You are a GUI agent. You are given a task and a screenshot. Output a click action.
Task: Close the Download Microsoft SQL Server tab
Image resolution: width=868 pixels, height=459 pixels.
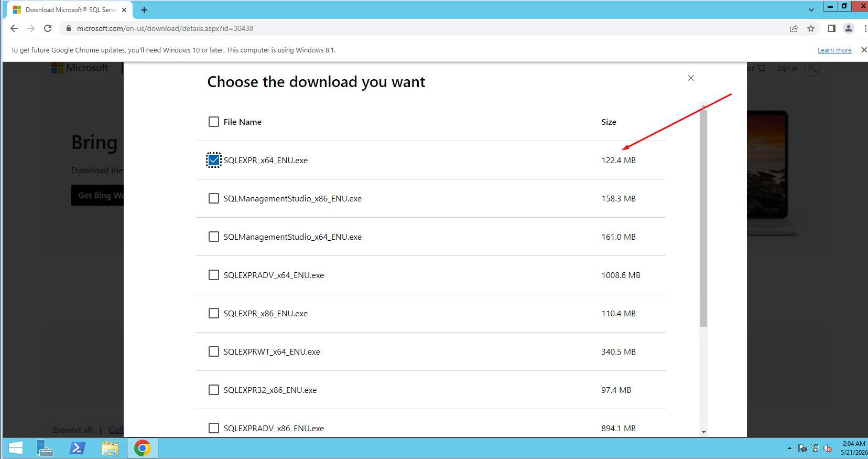coord(124,10)
